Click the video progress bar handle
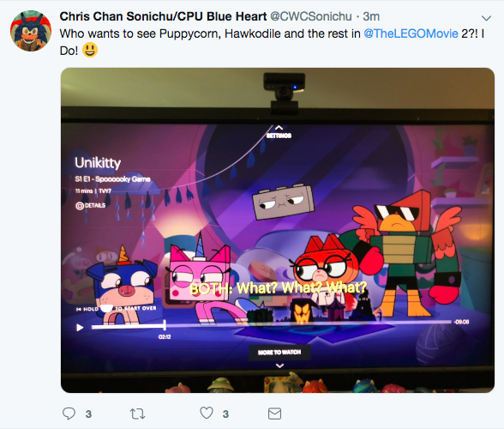 [165, 325]
